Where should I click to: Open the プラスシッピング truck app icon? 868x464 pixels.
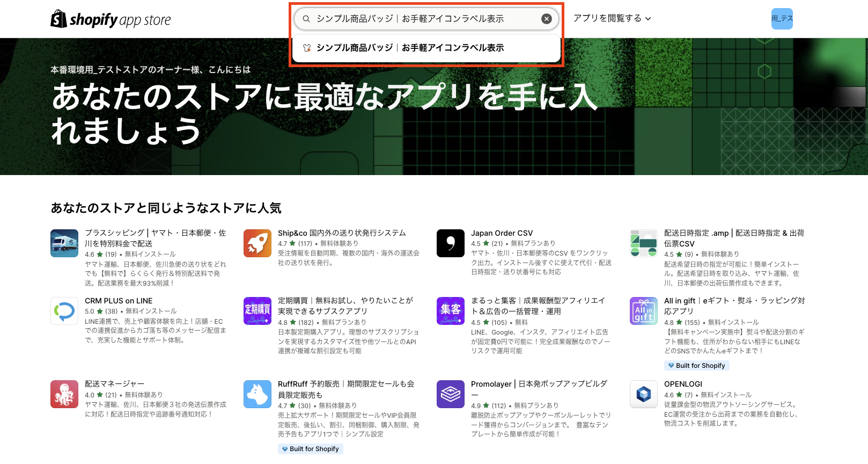pyautogui.click(x=64, y=243)
